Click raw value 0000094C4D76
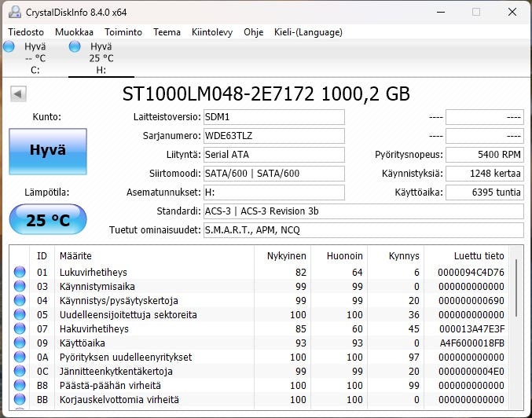 [471, 272]
